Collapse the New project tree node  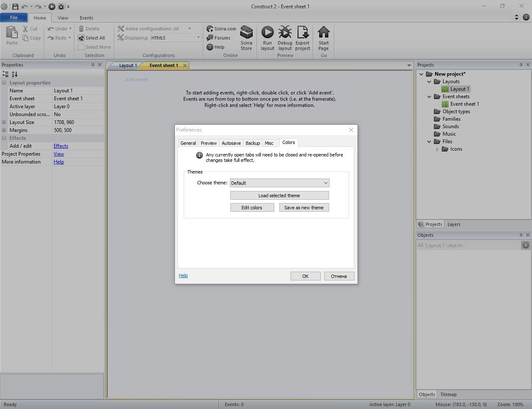[x=421, y=74]
